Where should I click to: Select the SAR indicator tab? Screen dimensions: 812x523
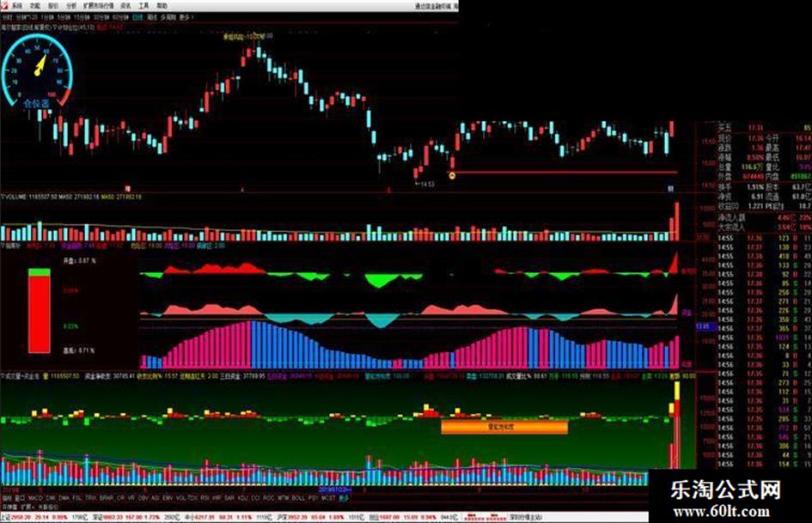(x=229, y=498)
